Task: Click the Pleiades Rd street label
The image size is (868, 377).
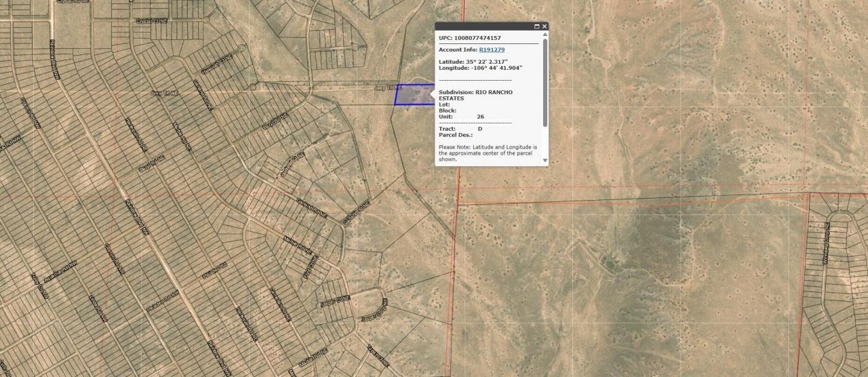Action: tap(212, 273)
